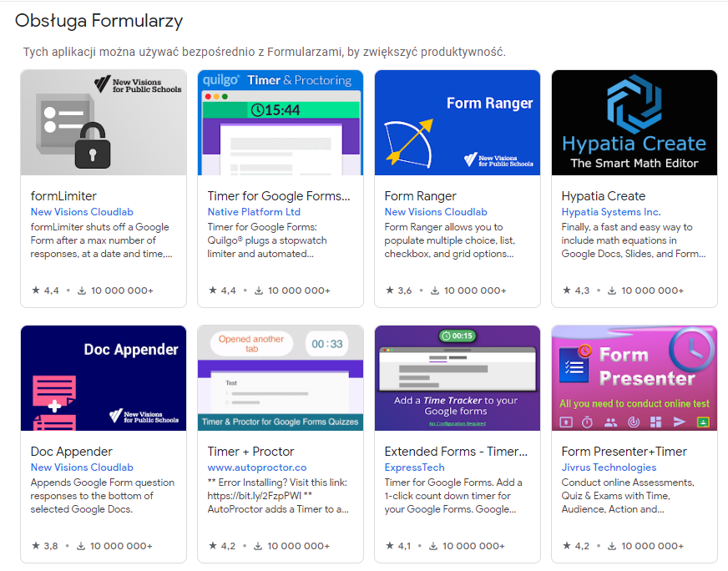Image resolution: width=728 pixels, height=571 pixels.
Task: Click the Timer for Google Forms title
Action: tap(279, 196)
